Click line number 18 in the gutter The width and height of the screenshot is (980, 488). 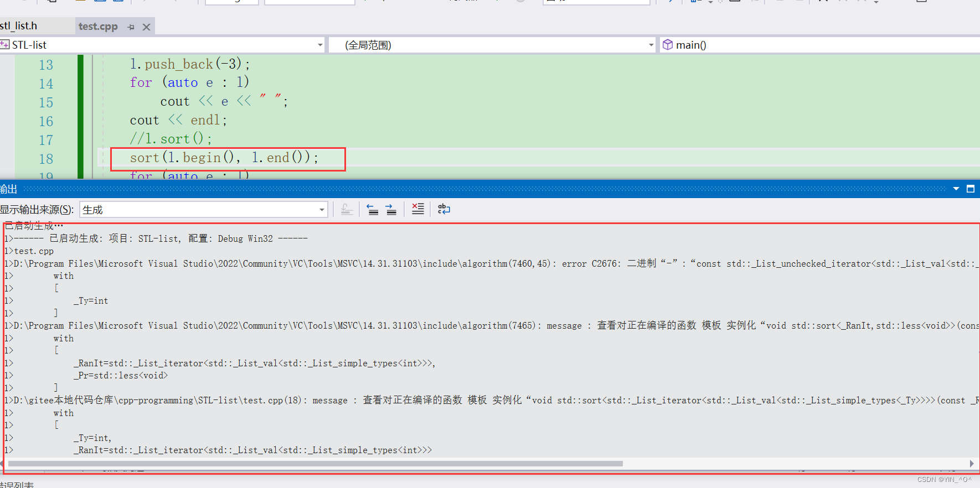pos(46,159)
